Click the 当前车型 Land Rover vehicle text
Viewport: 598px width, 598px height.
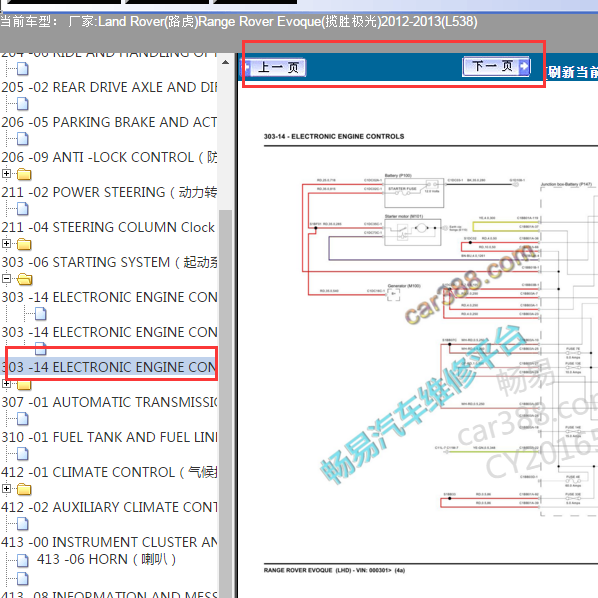[239, 21]
